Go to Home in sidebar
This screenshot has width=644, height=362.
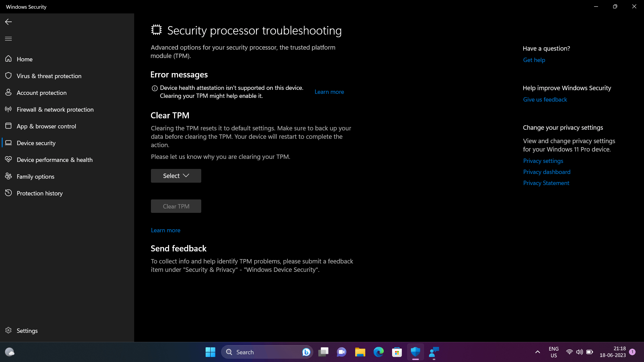[x=24, y=59]
